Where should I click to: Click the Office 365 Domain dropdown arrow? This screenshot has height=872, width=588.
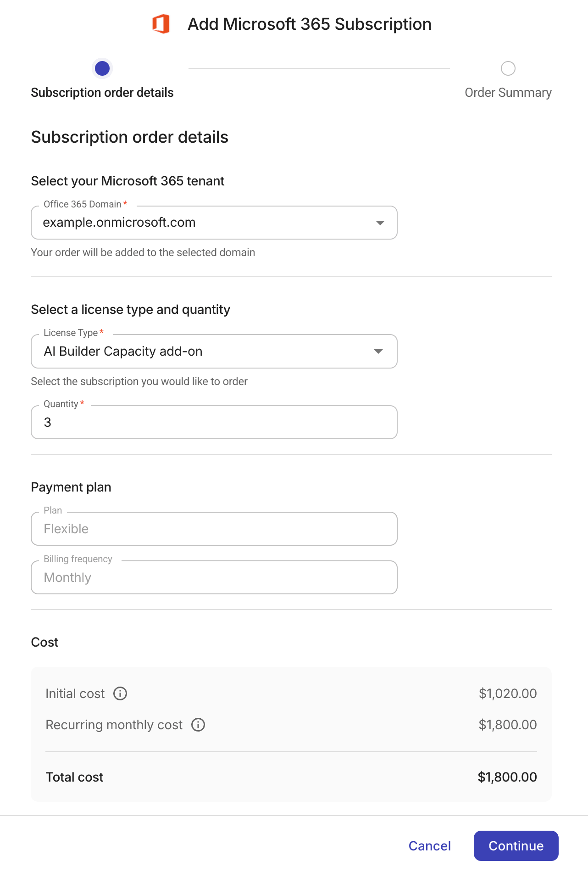click(380, 223)
